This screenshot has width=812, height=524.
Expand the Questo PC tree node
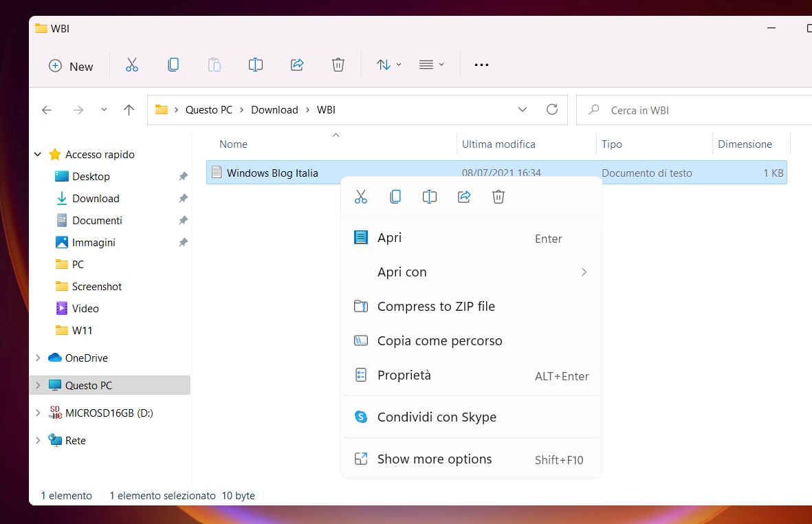click(38, 385)
